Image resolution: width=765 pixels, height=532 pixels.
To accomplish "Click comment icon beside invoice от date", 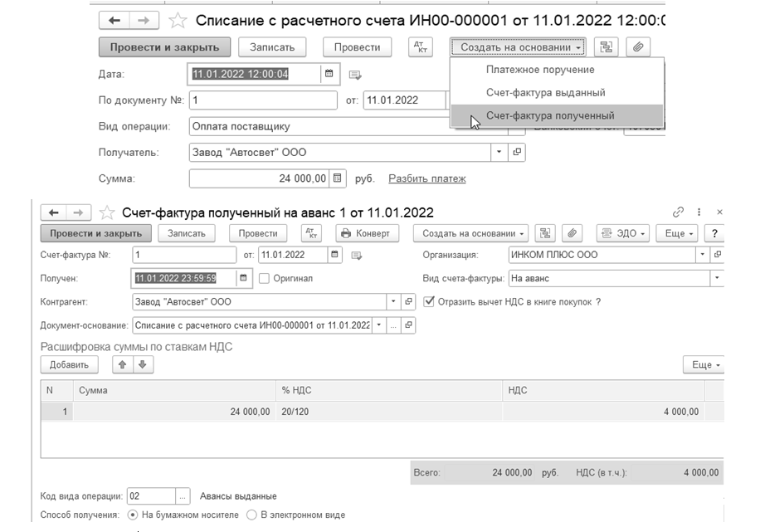I will coord(357,256).
